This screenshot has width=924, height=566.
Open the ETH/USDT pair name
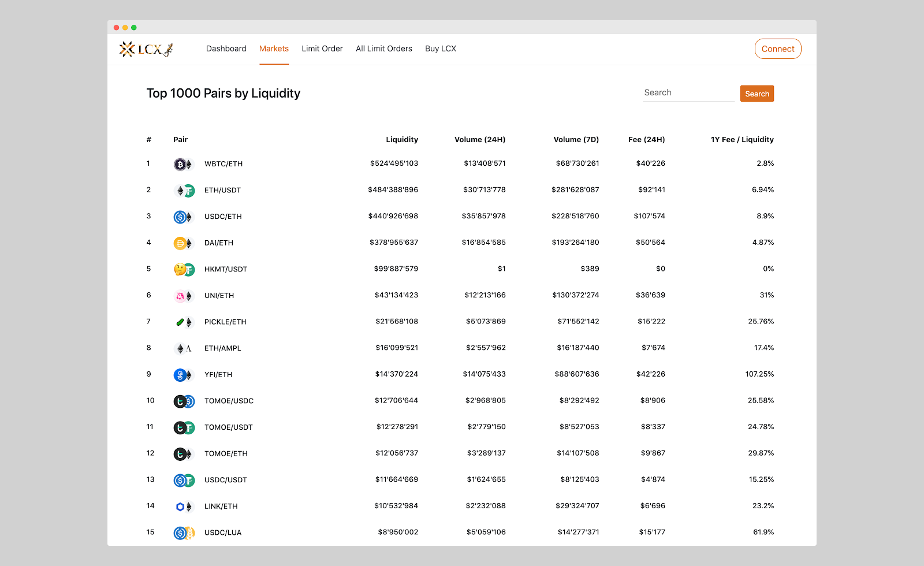222,191
